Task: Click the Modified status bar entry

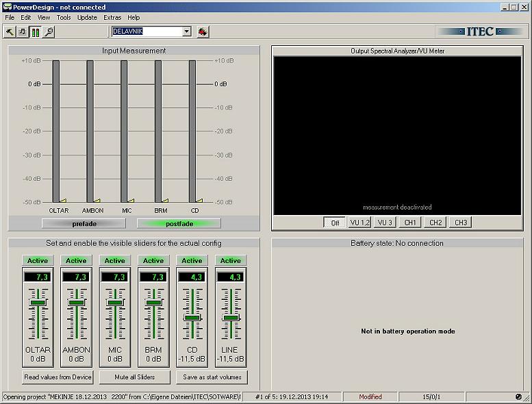Action: [x=370, y=396]
